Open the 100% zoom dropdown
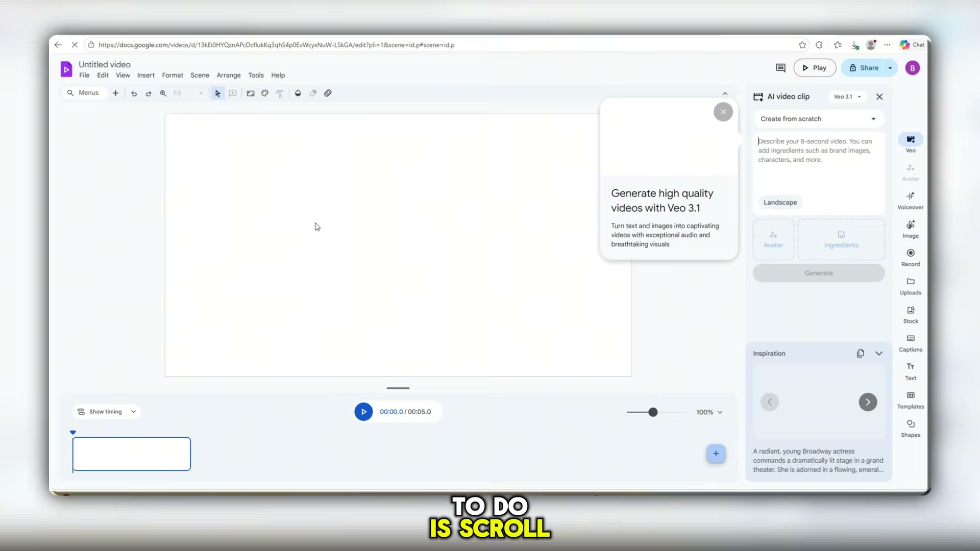980x551 pixels. 709,412
